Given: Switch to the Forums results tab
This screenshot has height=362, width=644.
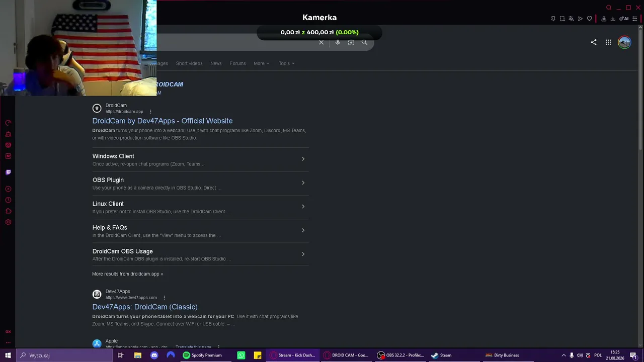Looking at the screenshot, I should (237, 63).
